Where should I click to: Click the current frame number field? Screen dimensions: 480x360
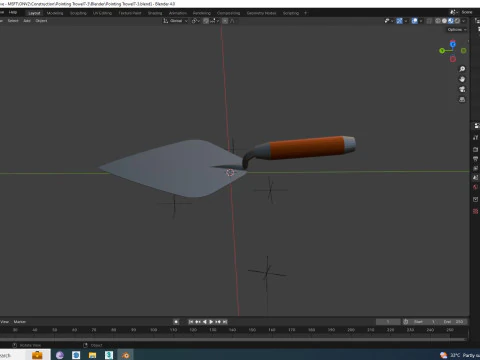(x=388, y=322)
